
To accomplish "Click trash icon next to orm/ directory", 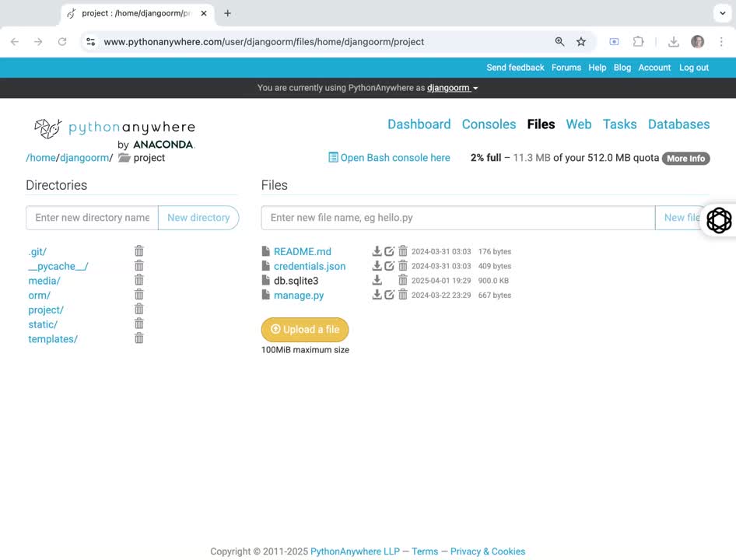I will 139,294.
